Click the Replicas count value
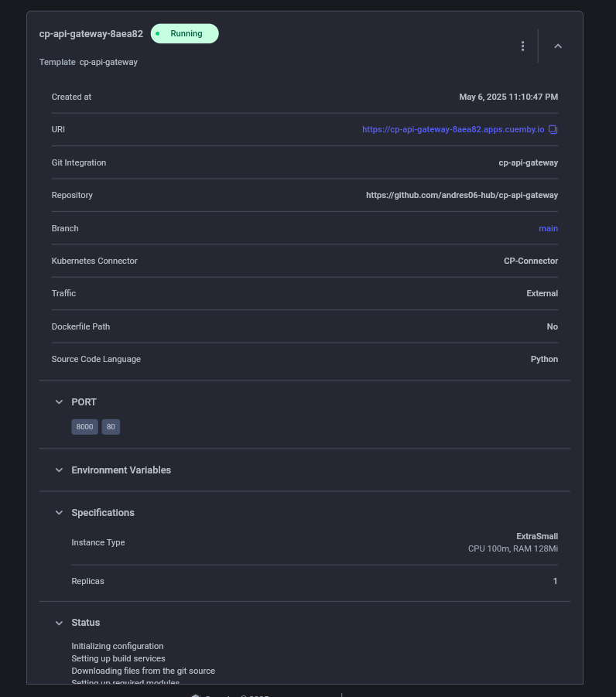Screen dimensions: 616x697 tap(555, 581)
